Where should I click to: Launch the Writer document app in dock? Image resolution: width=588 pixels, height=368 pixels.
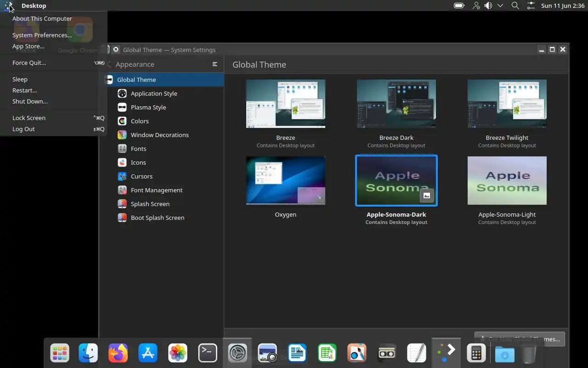297,353
